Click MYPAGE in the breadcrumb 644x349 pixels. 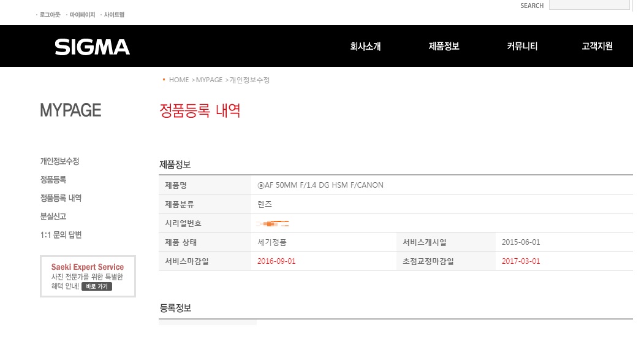(209, 80)
